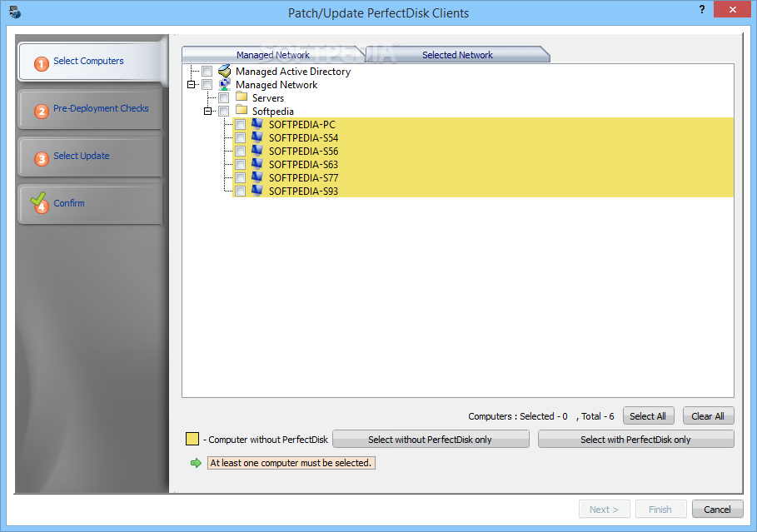Click the Servers folder icon

point(242,97)
